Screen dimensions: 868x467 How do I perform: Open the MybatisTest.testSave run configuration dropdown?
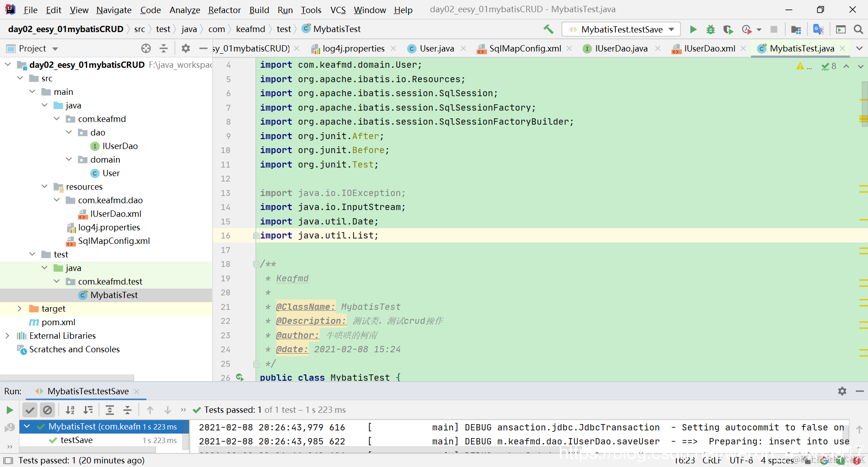[621, 29]
